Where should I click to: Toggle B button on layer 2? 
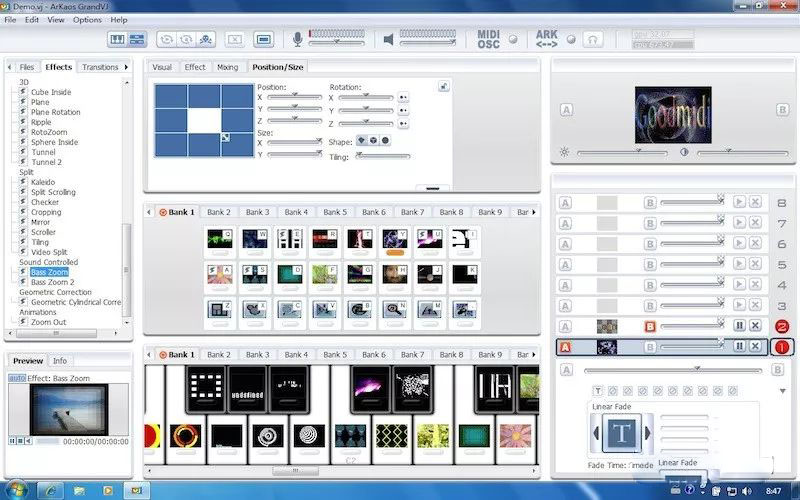coord(650,327)
